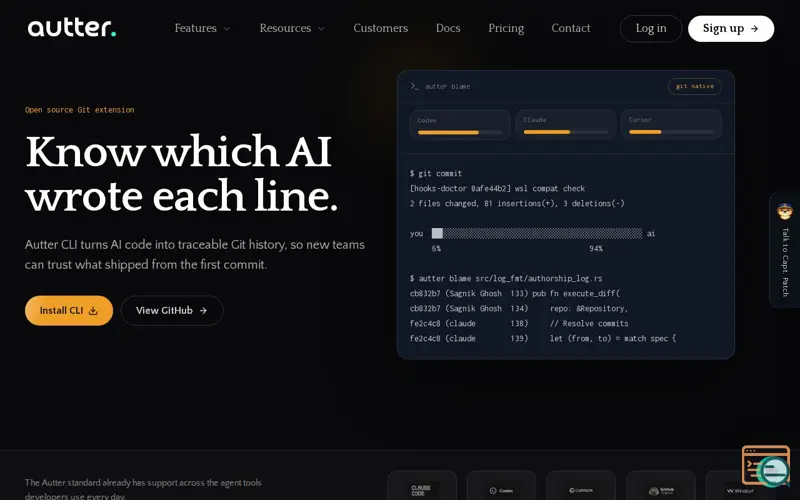Click the download icon in Install CLI
Image resolution: width=800 pixels, height=500 pixels.
(x=93, y=310)
